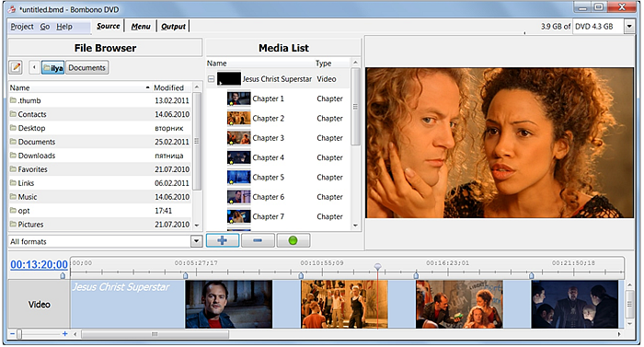
Task: Click the File Browser scroll down arrow
Action: pyautogui.click(x=197, y=226)
